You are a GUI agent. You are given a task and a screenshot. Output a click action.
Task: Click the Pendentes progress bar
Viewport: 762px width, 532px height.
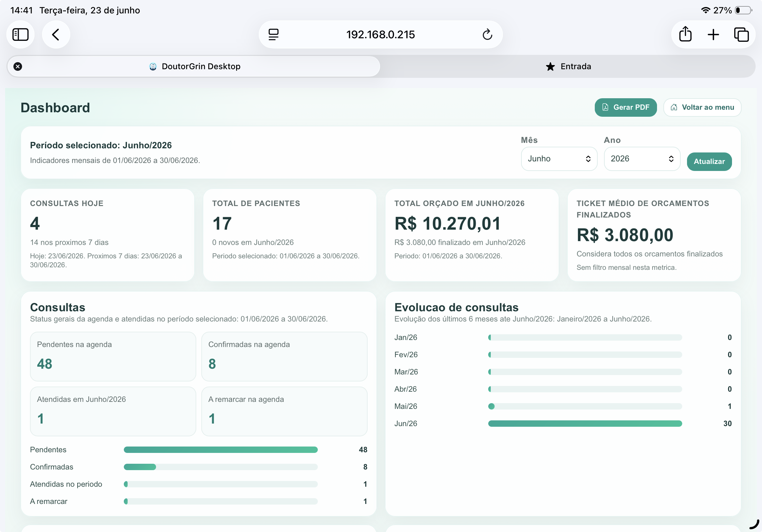(221, 450)
